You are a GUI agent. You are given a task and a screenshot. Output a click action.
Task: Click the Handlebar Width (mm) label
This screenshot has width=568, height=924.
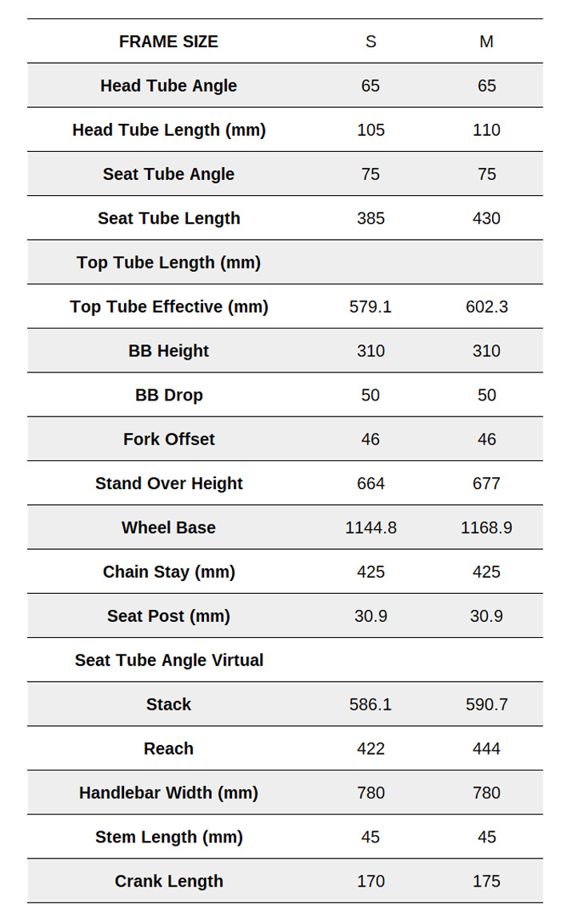(x=169, y=793)
